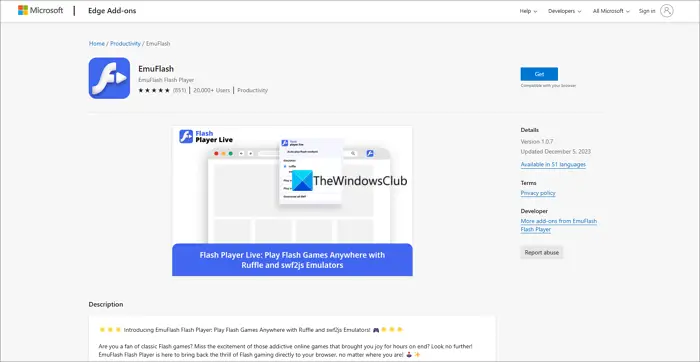Click the Get button
Image resolution: width=700 pixels, height=362 pixels.
539,74
